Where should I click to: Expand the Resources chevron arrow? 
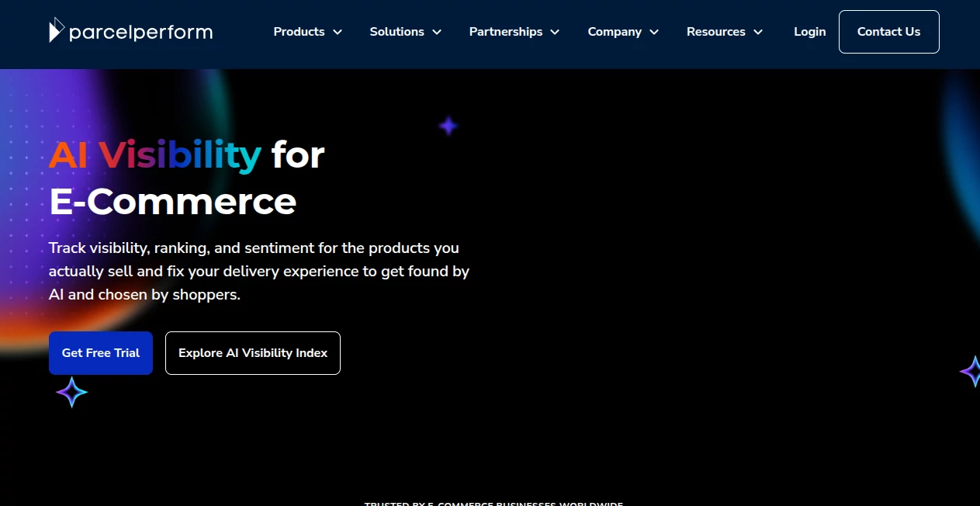758,32
